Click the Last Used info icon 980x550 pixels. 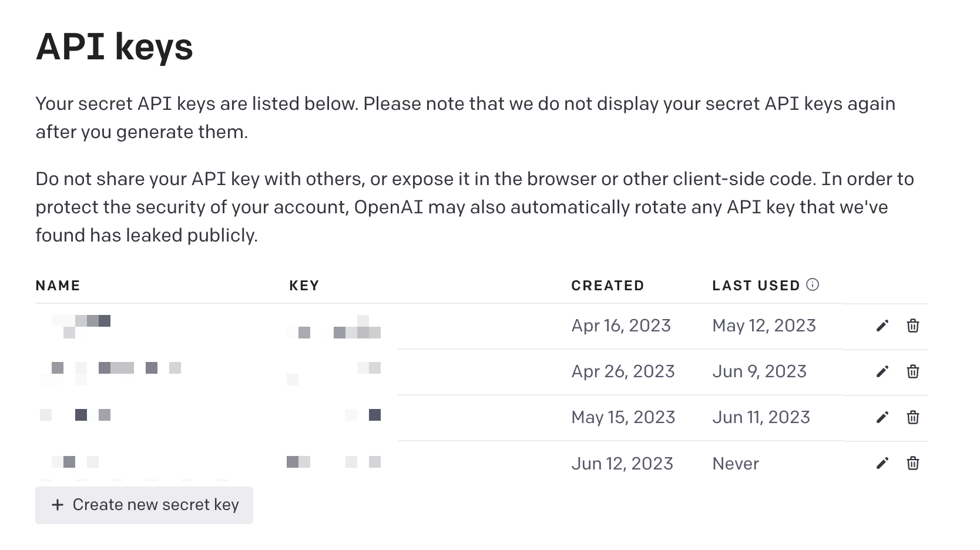click(813, 285)
